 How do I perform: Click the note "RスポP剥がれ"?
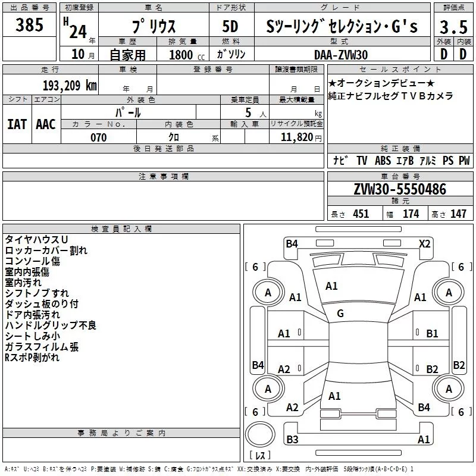click(x=32, y=358)
